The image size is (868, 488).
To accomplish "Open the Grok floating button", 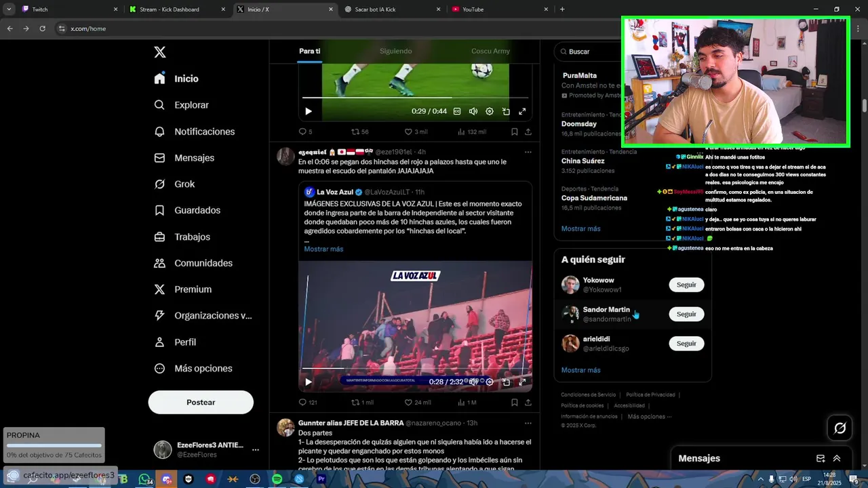I will 840,428.
